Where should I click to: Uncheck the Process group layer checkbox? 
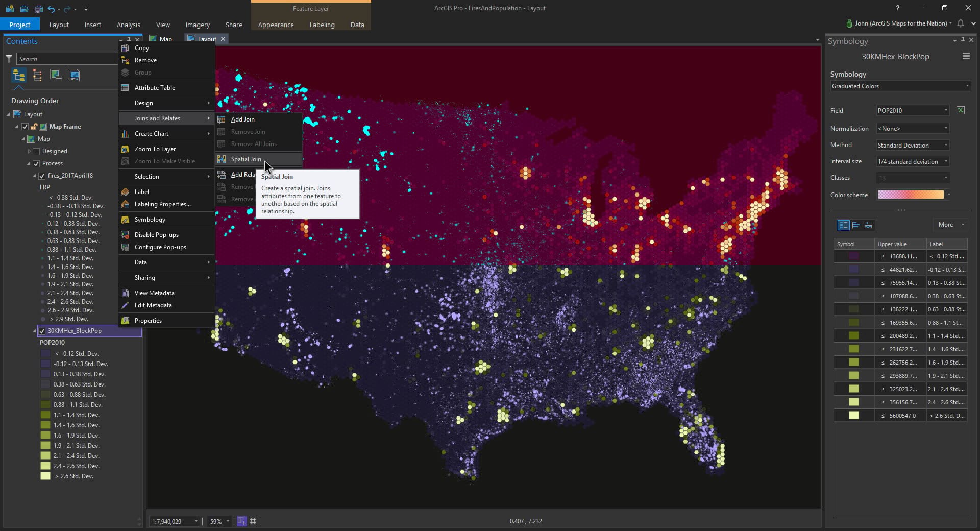[x=36, y=163]
